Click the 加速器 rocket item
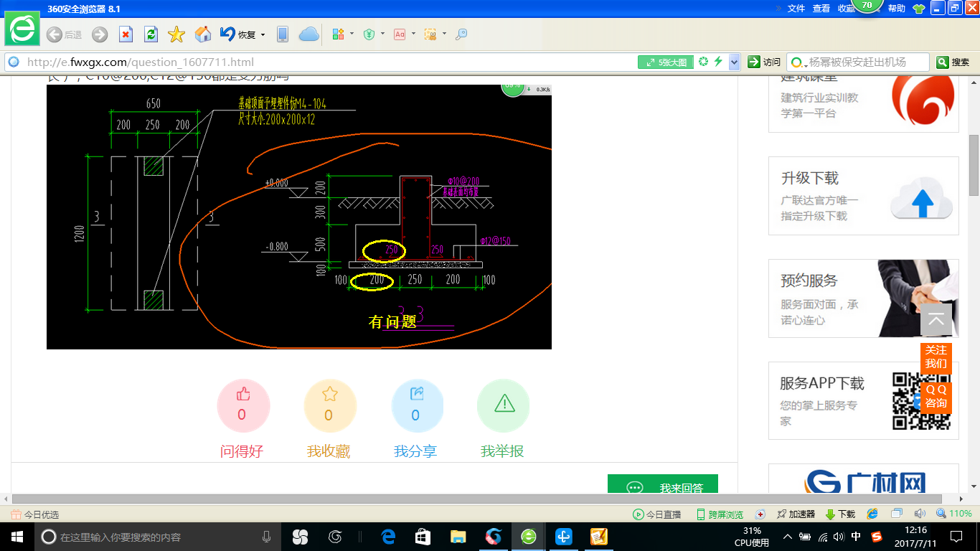Image resolution: width=980 pixels, height=551 pixels. click(796, 514)
